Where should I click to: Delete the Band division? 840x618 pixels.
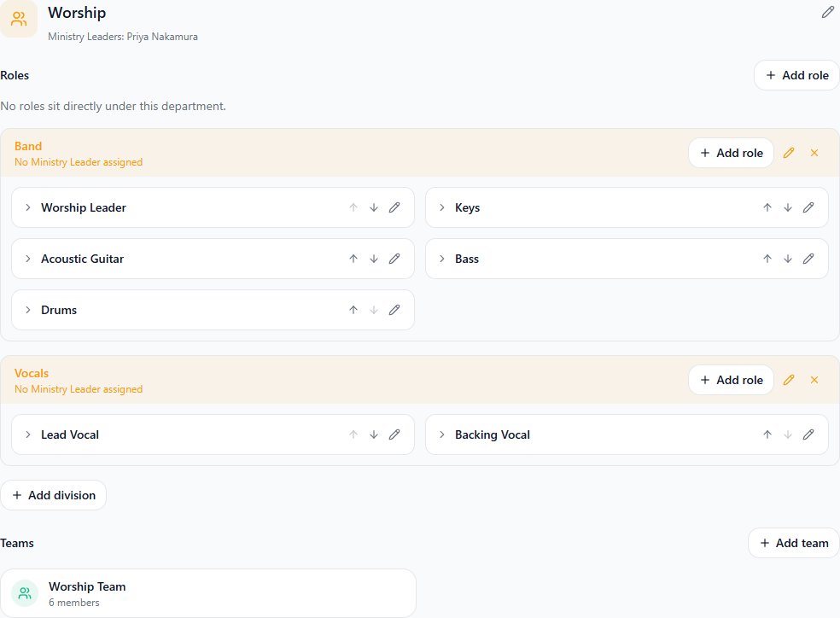pyautogui.click(x=814, y=153)
